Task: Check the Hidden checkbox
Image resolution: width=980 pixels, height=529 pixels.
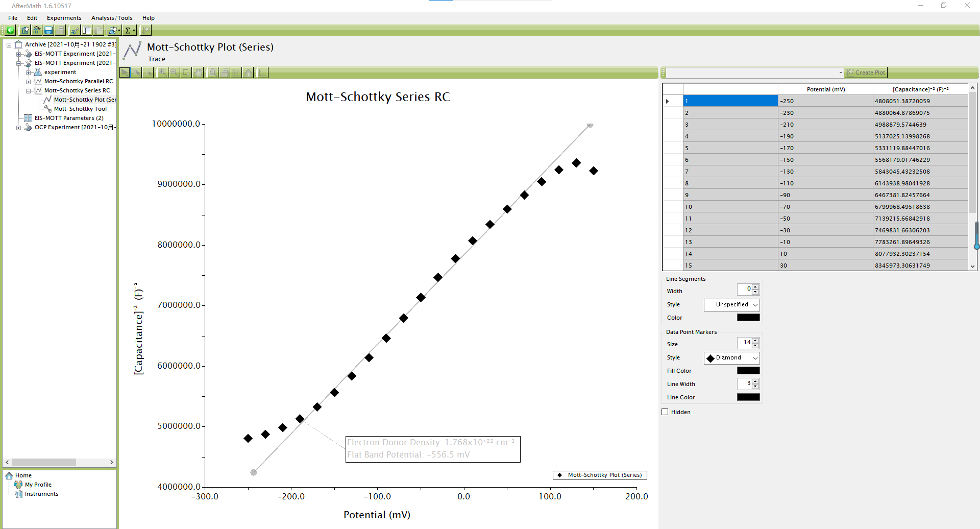Action: coord(665,412)
